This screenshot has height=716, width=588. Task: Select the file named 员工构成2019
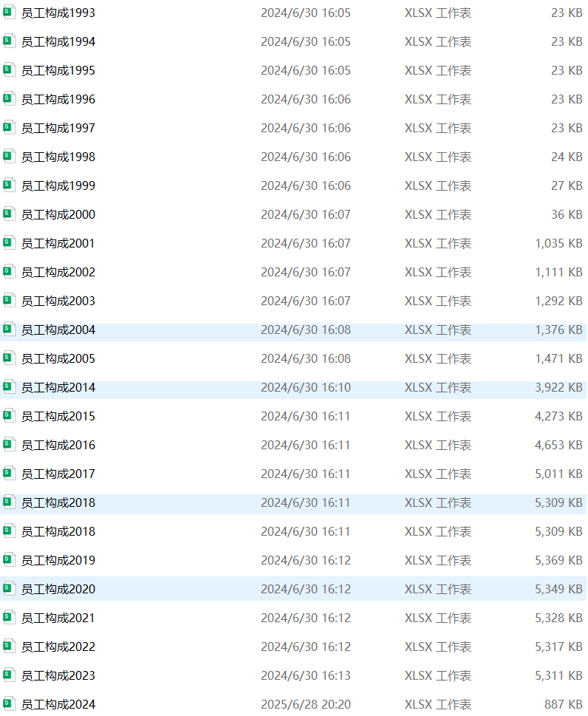point(58,561)
